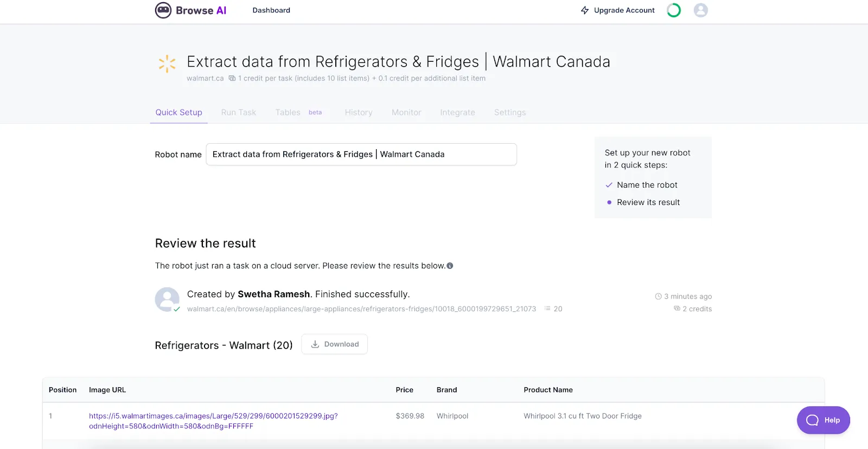Click the Browse AI robot logo
Image resolution: width=868 pixels, height=449 pixels.
pyautogui.click(x=163, y=10)
